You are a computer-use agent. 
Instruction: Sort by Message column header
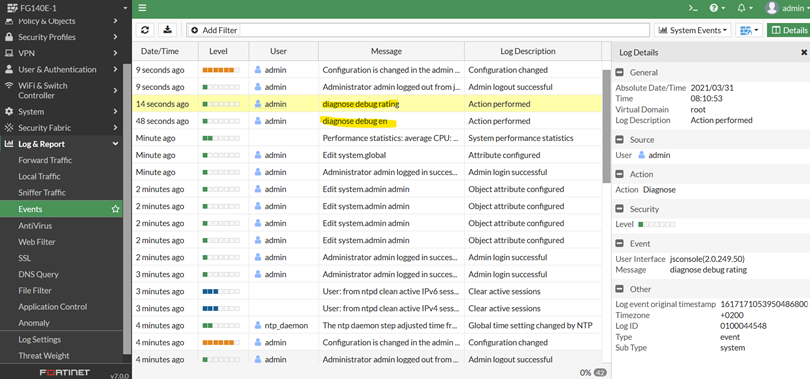[x=391, y=51]
